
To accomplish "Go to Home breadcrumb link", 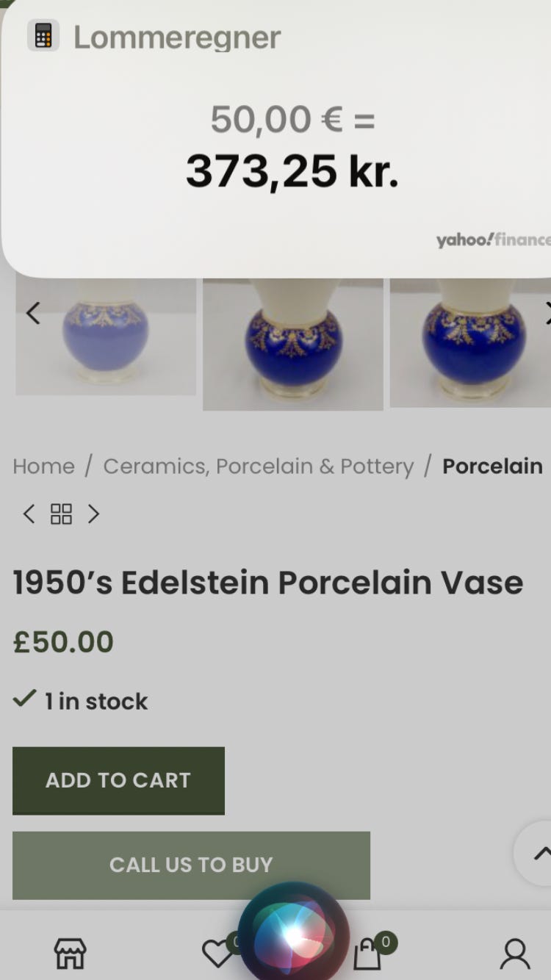I will 43,466.
